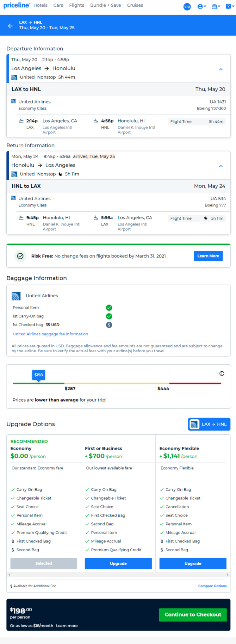This screenshot has height=644, width=236.
Task: Click Second Bag dollar icon in Economy Flexible
Action: 162,550
